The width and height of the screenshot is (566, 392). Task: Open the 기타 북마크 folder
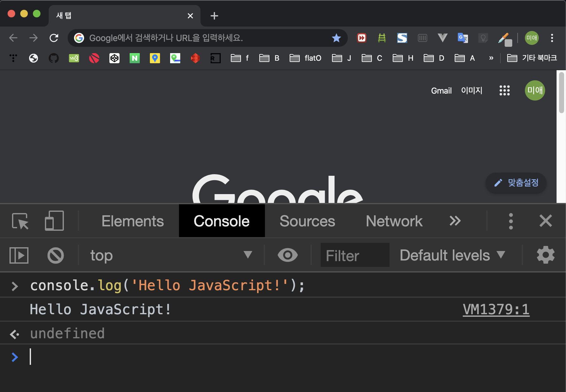(x=532, y=58)
